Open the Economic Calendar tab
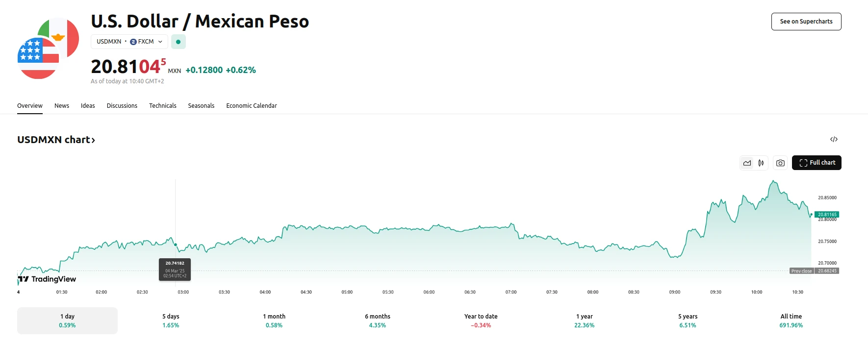The height and width of the screenshot is (345, 868). tap(251, 106)
